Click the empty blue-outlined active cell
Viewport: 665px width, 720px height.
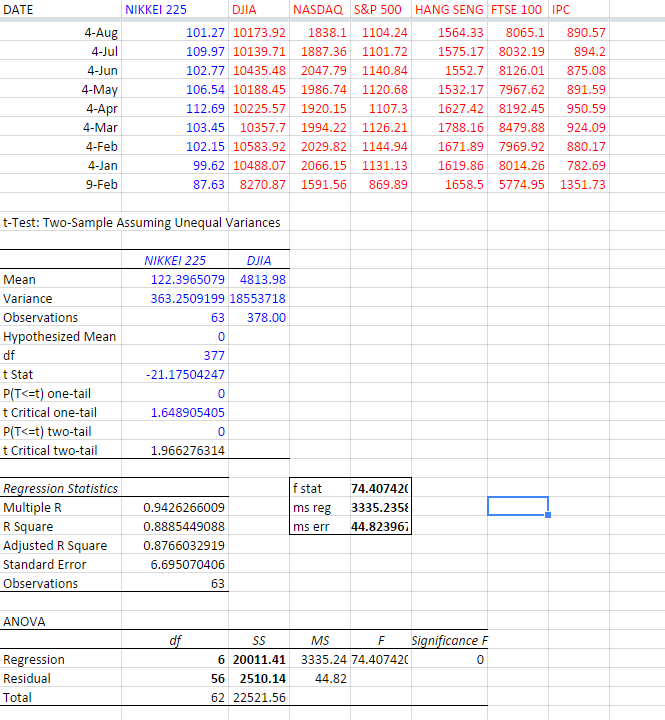click(x=517, y=506)
